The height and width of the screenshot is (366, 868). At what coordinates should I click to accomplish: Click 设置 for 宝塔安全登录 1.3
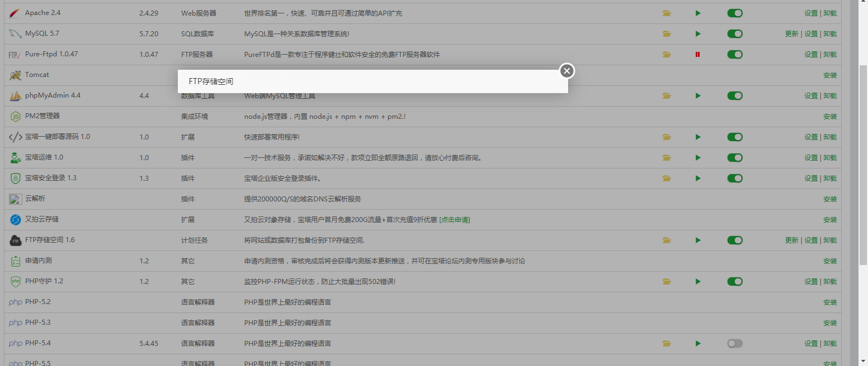(x=811, y=179)
